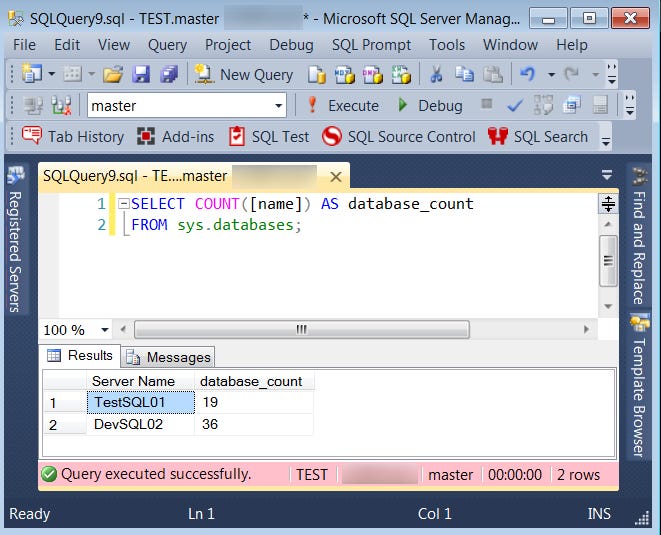Select the DevSQL02 cell
The width and height of the screenshot is (661, 535).
click(x=141, y=424)
